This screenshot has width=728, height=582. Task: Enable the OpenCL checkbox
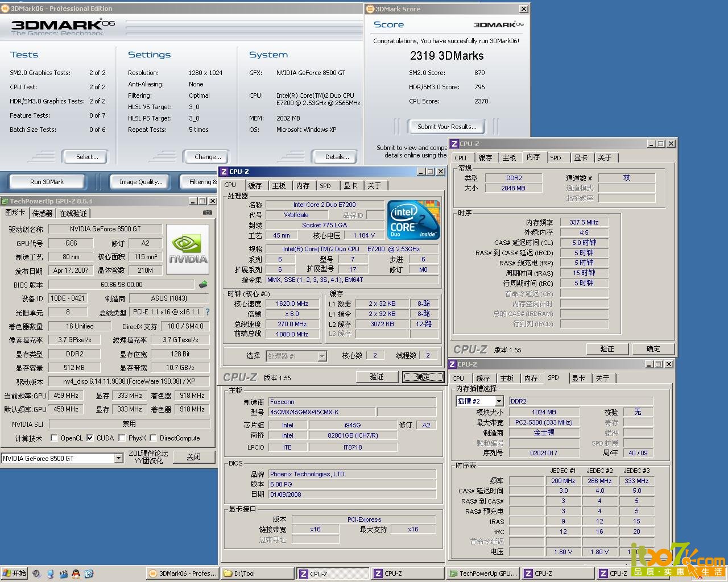pyautogui.click(x=55, y=438)
